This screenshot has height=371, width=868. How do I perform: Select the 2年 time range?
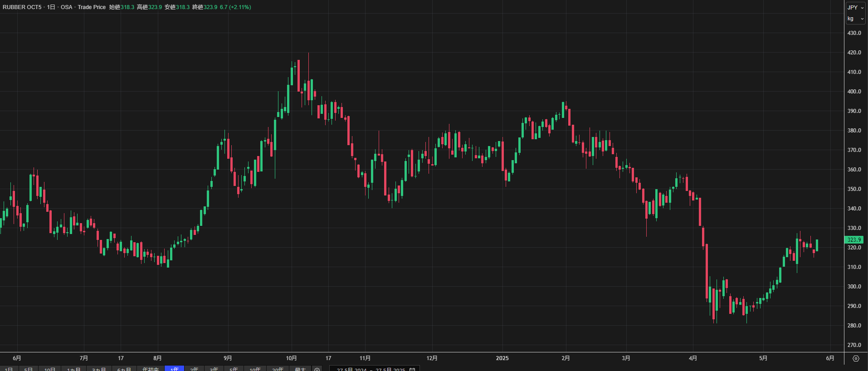pos(194,369)
